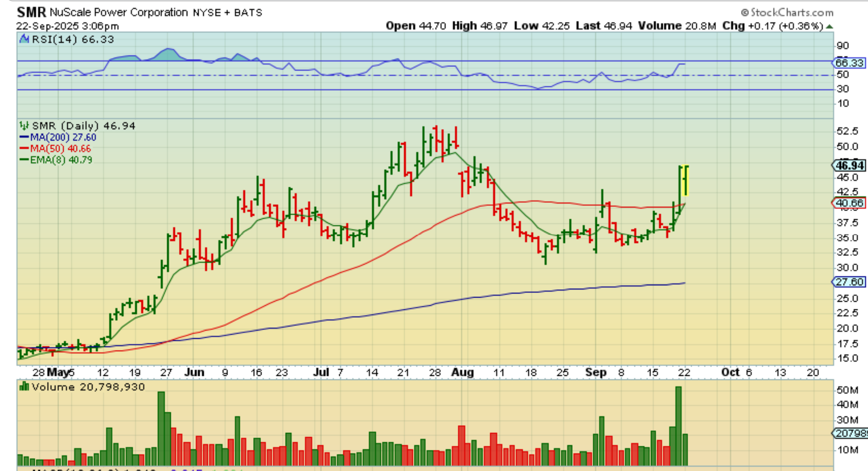Click the RSI(14) 66.33 indicator label
Screen dimensions: 868x471
coord(73,39)
